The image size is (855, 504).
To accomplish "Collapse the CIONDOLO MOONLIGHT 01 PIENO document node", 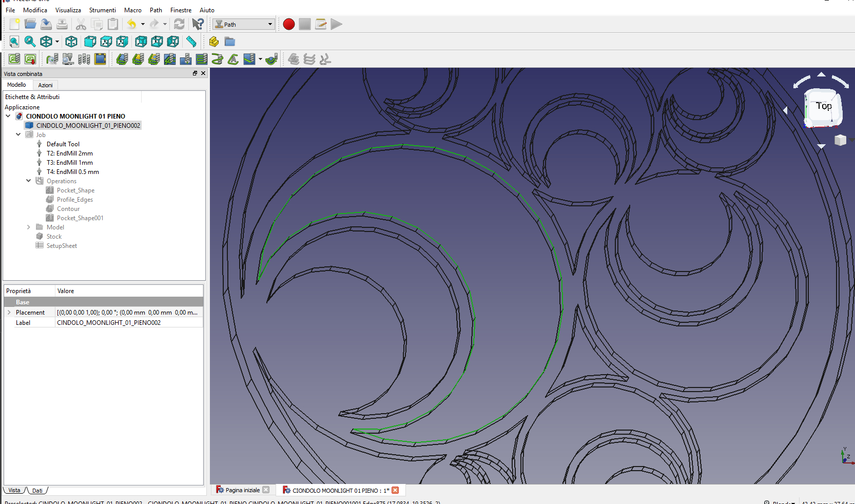I will (x=8, y=116).
